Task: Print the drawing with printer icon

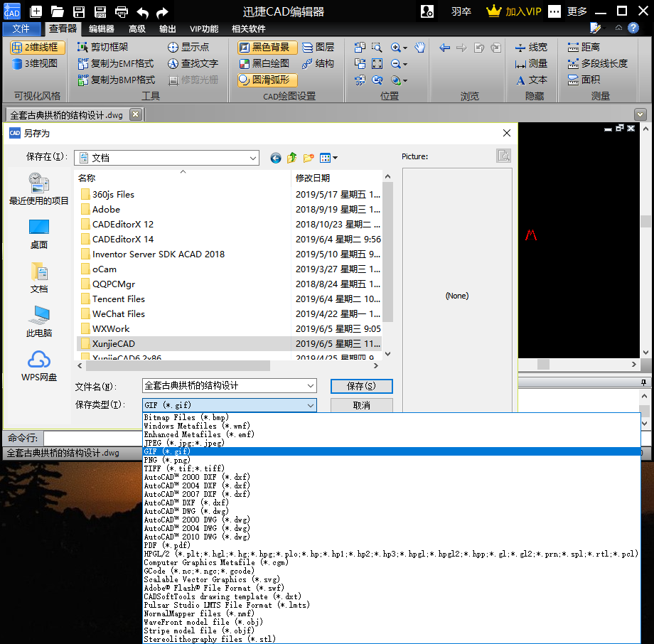Action: pyautogui.click(x=122, y=11)
